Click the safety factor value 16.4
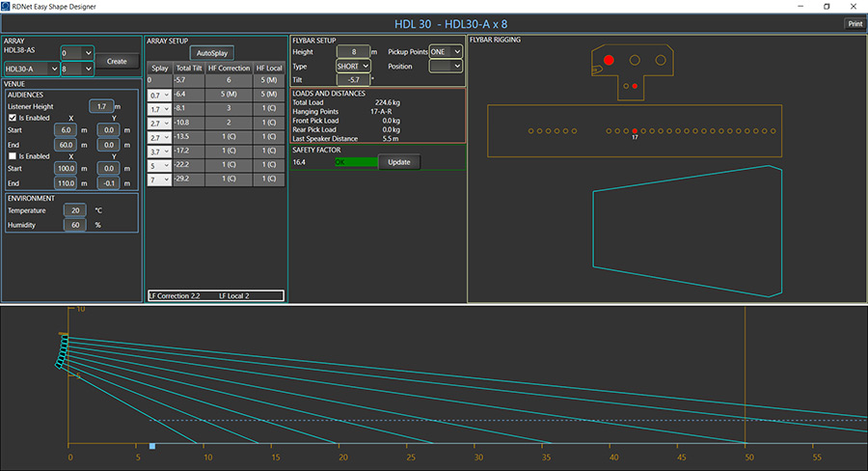The image size is (868, 471). click(x=299, y=162)
